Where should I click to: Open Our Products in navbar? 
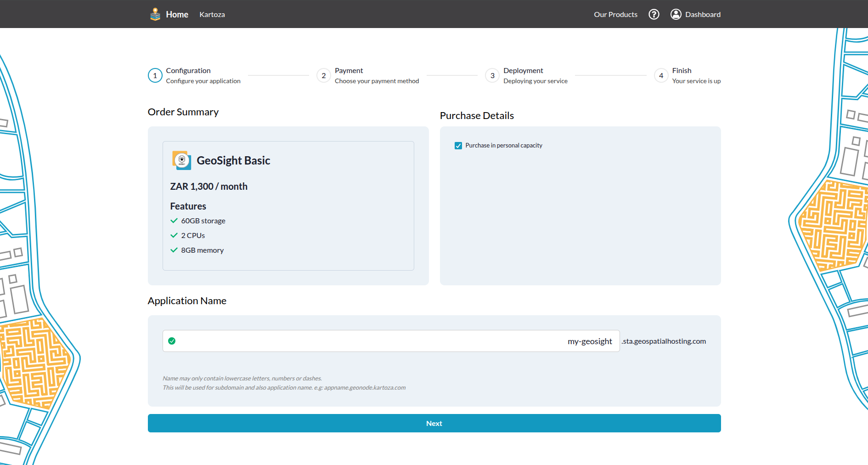point(615,14)
